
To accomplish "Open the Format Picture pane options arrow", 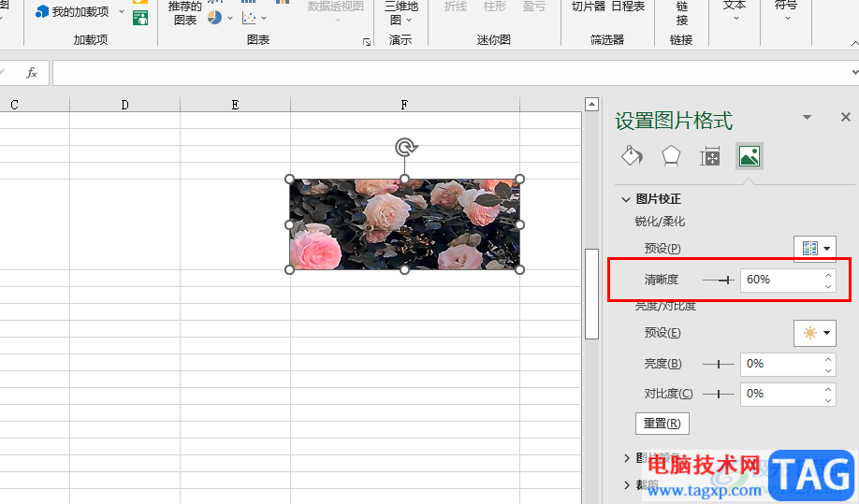I will (807, 117).
